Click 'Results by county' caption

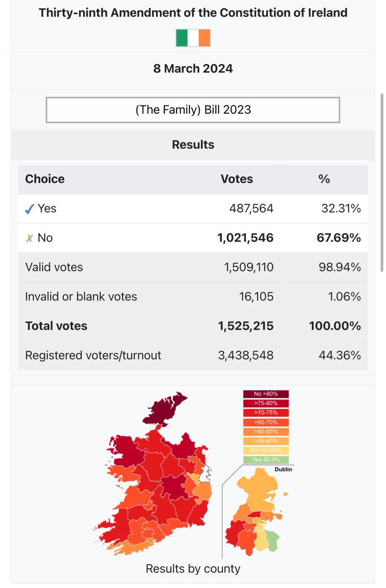(x=193, y=568)
